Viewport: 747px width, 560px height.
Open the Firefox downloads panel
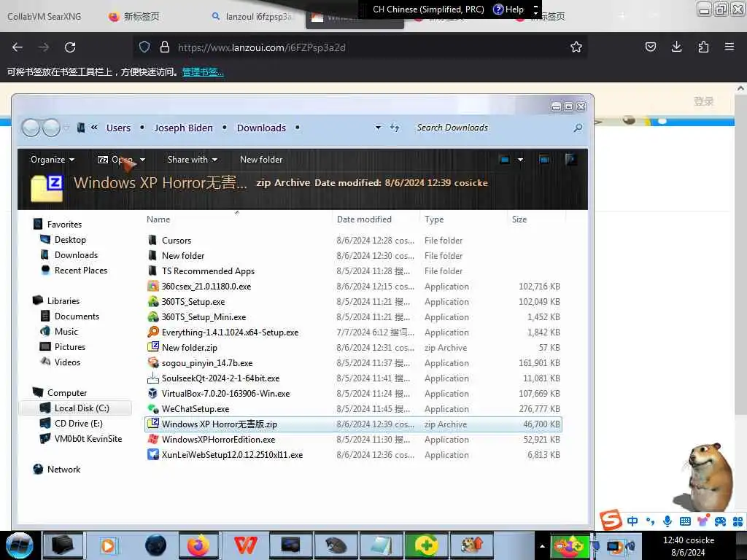pos(676,47)
